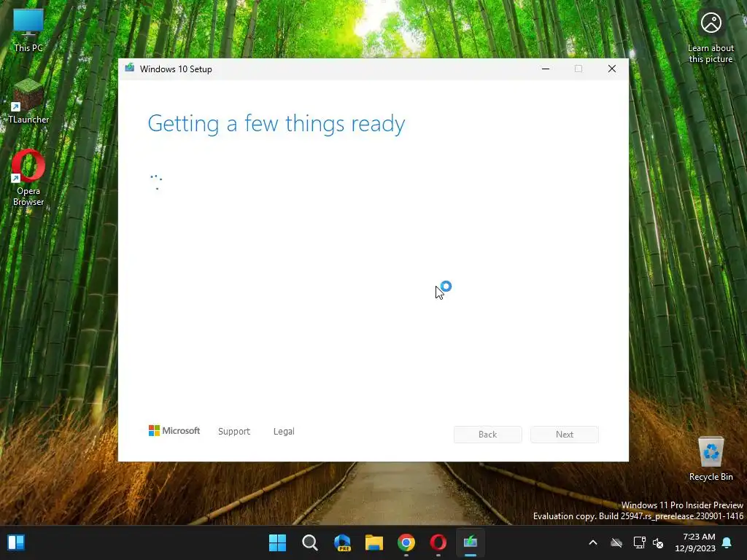Click the muted volume tray icon
Viewport: 747px width, 560px height.
pyautogui.click(x=658, y=542)
